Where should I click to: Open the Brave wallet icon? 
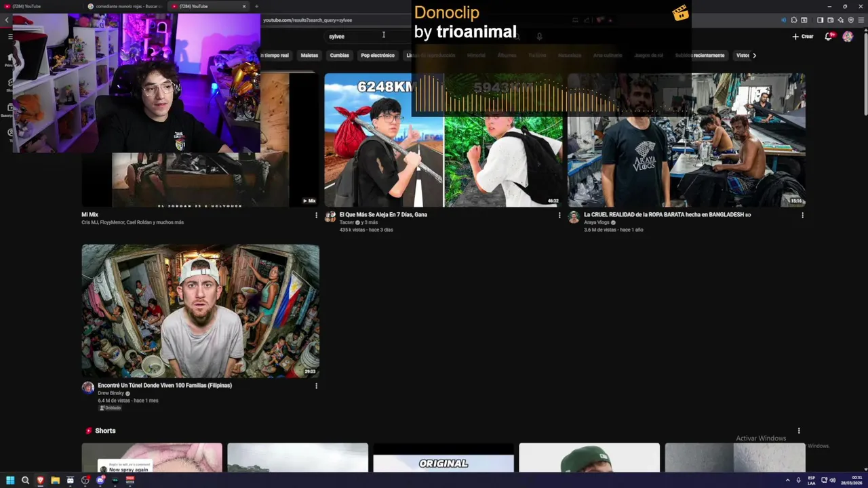point(830,20)
